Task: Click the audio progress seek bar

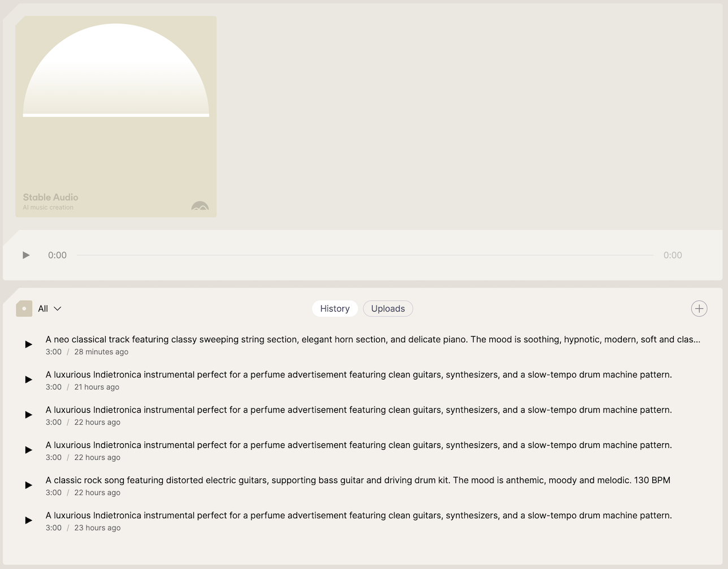Action: pyautogui.click(x=365, y=255)
